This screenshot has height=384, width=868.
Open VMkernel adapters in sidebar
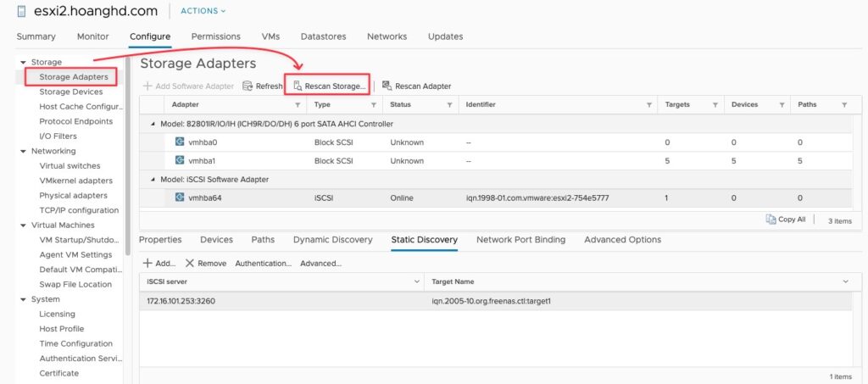tap(75, 181)
